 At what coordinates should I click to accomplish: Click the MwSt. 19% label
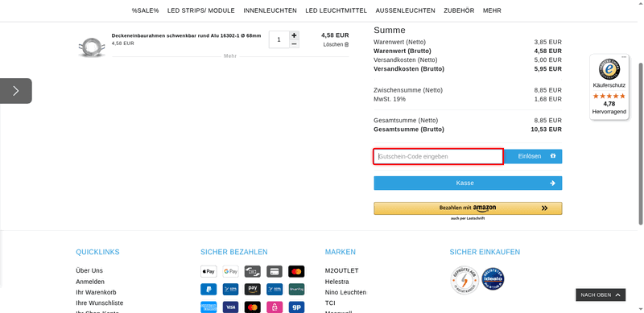[390, 99]
